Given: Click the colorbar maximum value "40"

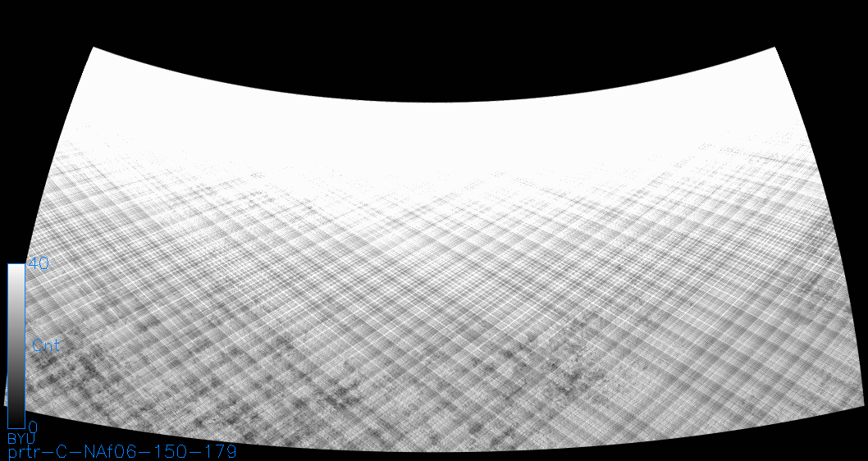Looking at the screenshot, I should point(39,263).
